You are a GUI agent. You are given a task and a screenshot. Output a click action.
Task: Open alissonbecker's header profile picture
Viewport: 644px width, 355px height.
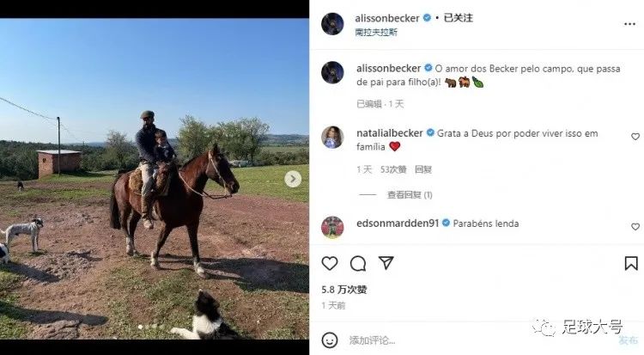pos(332,24)
